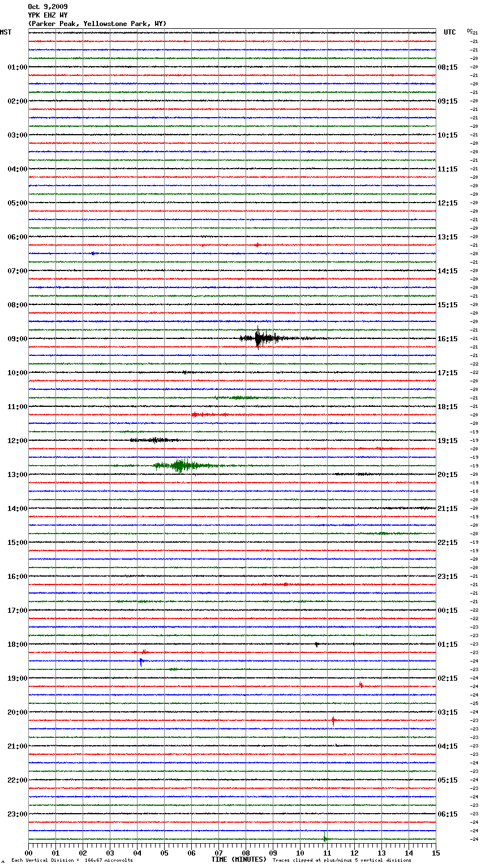
Task: Click the black seismic event on 12:00 trace
Action: coord(154,440)
